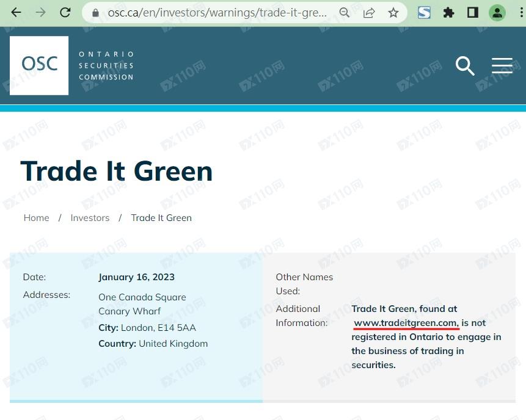Click the Addresses: label
526x420 pixels.
point(46,295)
